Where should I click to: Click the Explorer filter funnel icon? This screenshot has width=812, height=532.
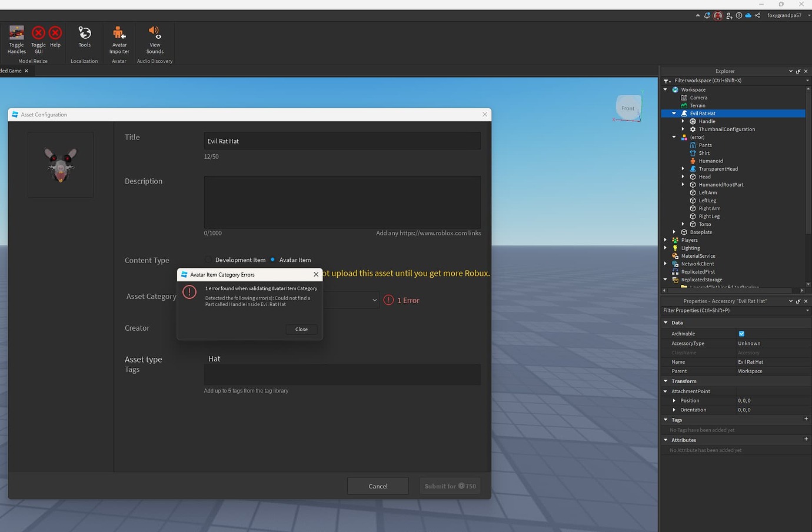(667, 81)
